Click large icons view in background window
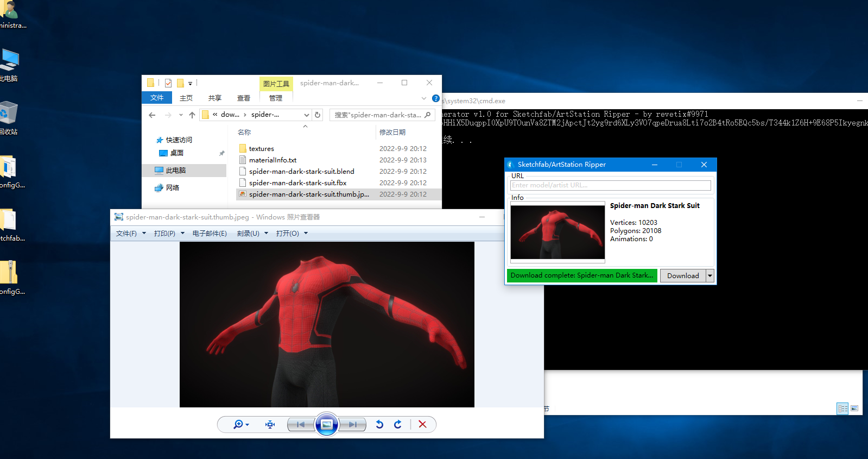Screen dimensions: 868x459 tap(854, 408)
